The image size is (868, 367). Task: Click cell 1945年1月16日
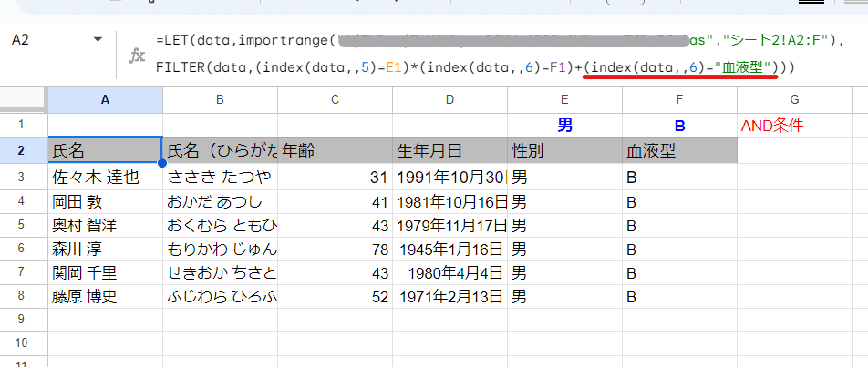click(x=449, y=250)
